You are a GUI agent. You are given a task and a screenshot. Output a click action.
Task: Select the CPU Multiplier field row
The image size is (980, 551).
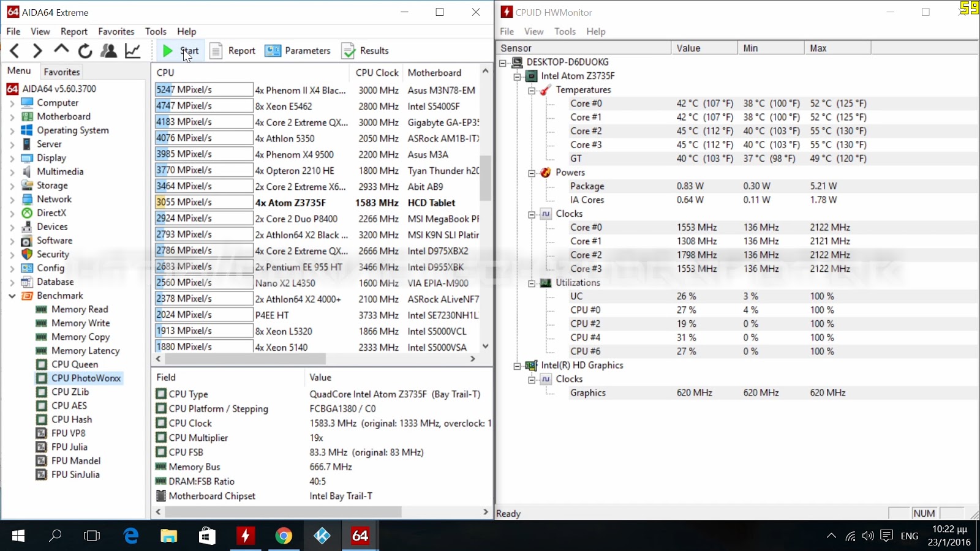point(322,438)
